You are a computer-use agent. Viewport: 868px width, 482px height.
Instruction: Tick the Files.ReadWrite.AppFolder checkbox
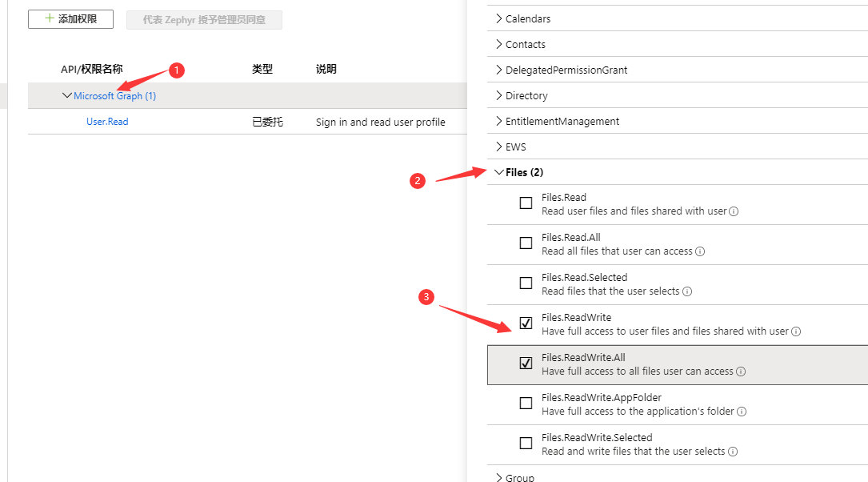526,404
